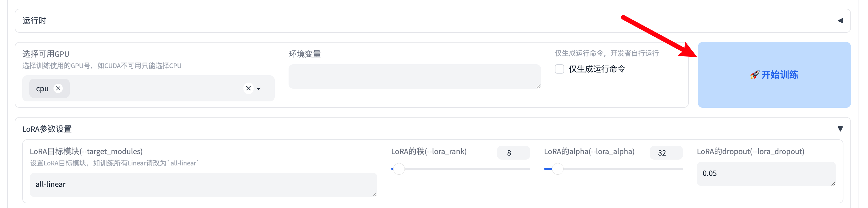Viewport: 868px width, 208px height.
Task: Click the rocket icon on the training button
Action: point(754,75)
